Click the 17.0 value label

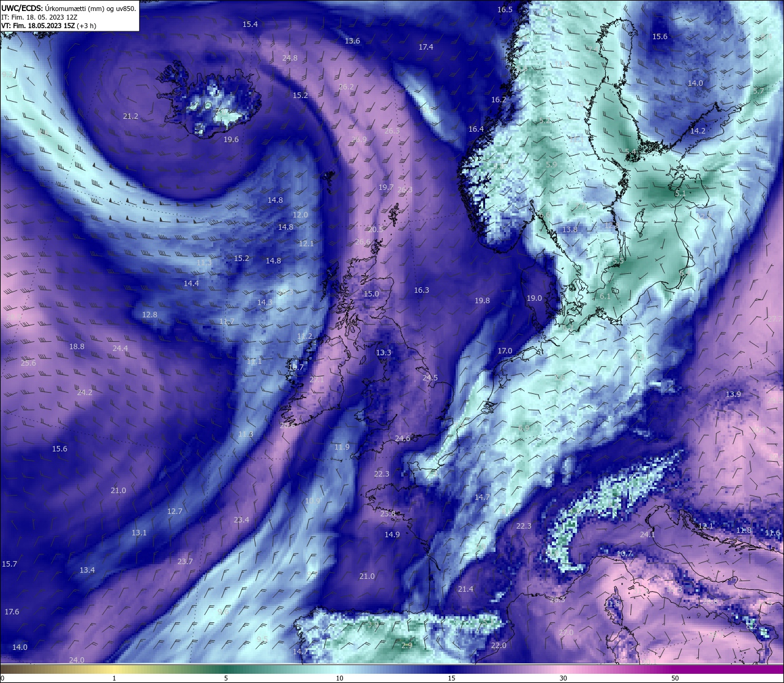point(505,351)
